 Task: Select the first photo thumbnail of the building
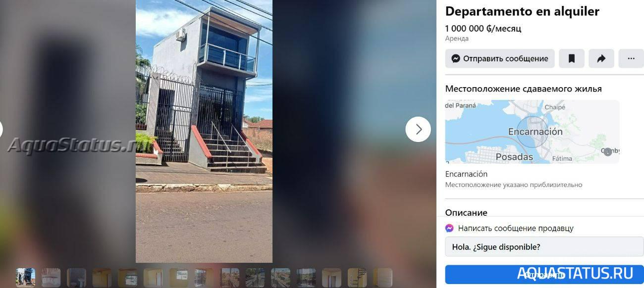[25, 278]
